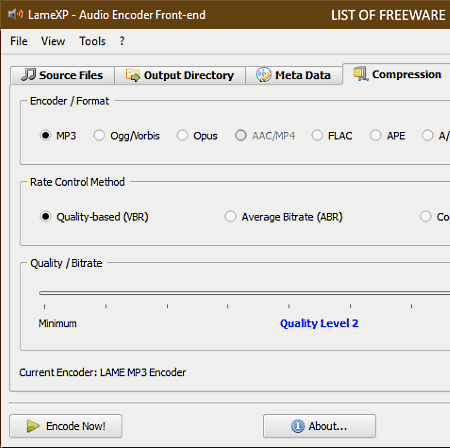Click the Current Encoder: LAME MP3 Encoder text

click(x=102, y=372)
